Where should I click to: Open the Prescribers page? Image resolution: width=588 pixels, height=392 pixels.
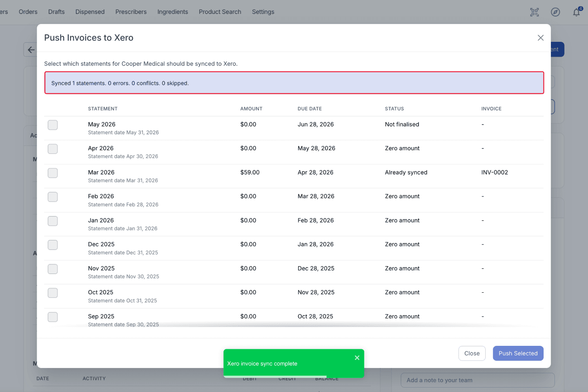pos(131,12)
